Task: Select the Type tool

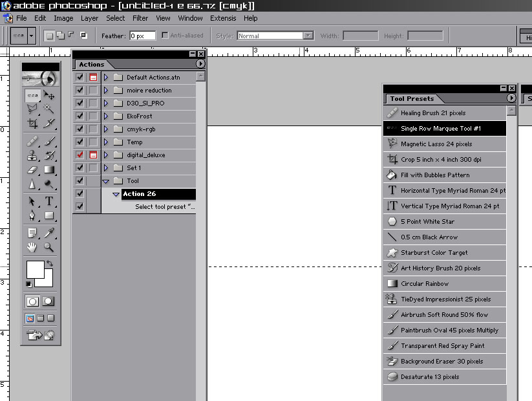Action: (x=49, y=201)
